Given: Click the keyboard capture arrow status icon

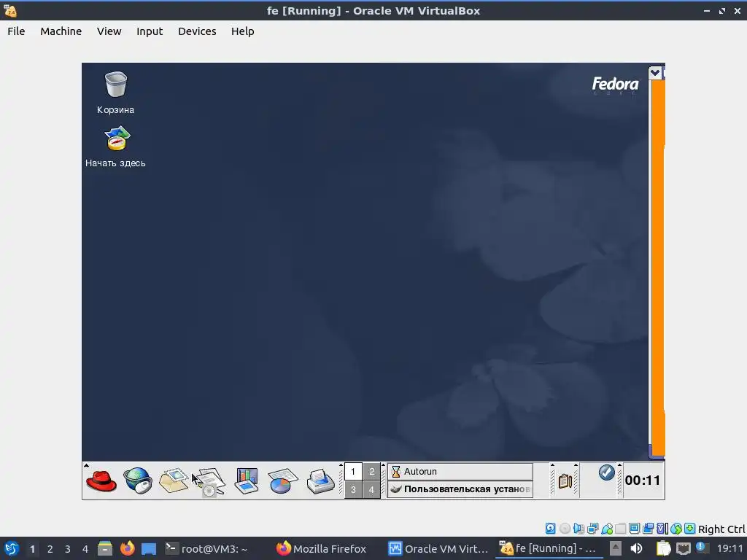Looking at the screenshot, I should pyautogui.click(x=689, y=528).
